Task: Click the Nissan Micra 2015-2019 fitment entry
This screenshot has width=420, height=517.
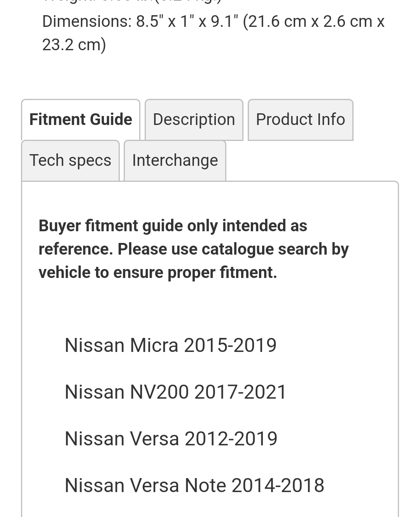Action: (170, 345)
